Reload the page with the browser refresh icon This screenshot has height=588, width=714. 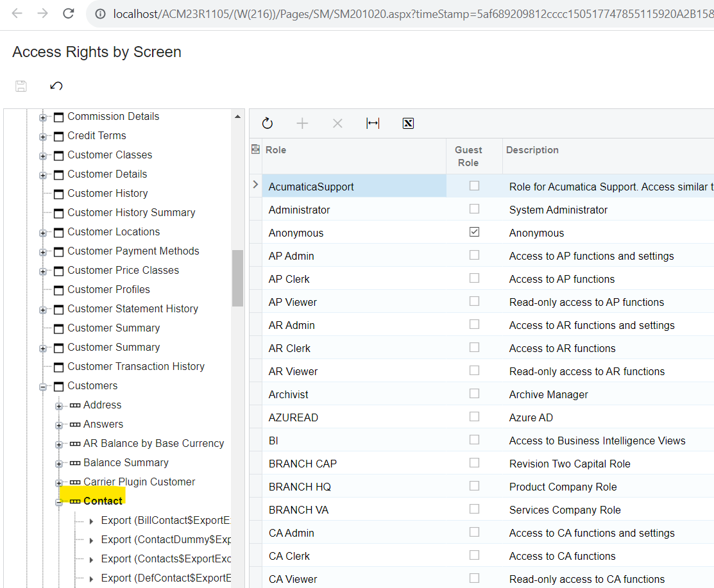68,13
